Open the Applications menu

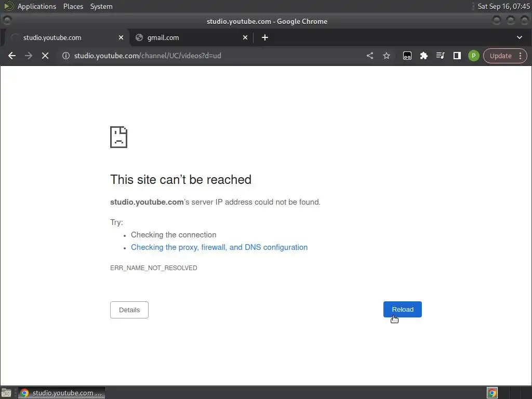click(37, 6)
